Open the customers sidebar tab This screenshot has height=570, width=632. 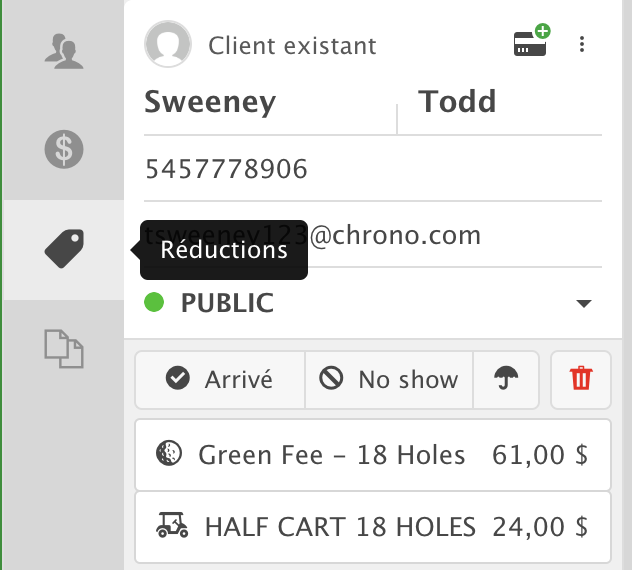click(64, 50)
